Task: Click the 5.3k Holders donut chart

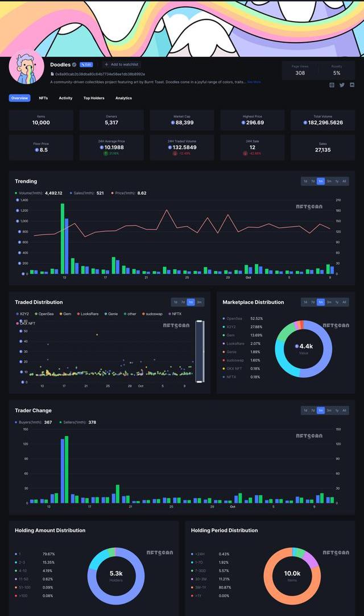Action: click(x=116, y=576)
